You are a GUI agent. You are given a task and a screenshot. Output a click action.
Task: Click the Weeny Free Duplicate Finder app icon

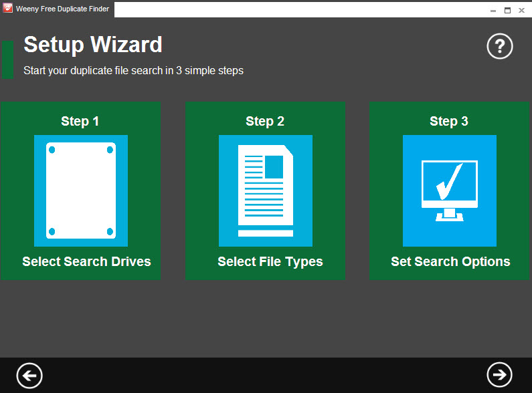click(7, 8)
